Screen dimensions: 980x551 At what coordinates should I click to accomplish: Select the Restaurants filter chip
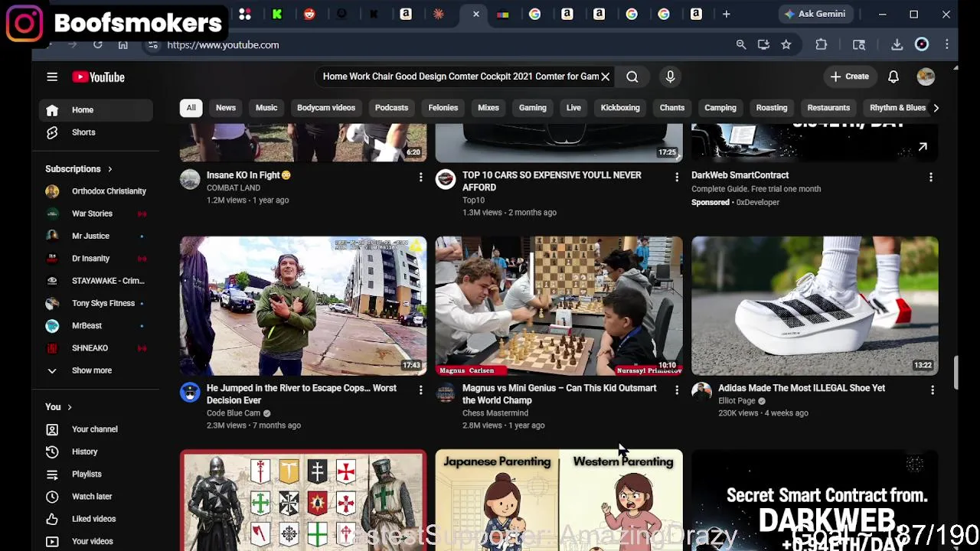(828, 108)
